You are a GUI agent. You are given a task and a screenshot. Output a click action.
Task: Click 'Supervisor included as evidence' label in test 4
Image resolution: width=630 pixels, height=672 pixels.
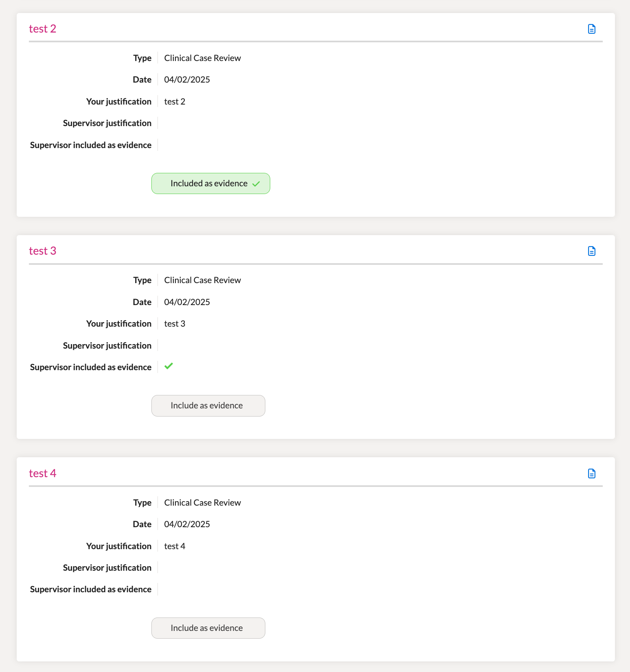point(91,589)
